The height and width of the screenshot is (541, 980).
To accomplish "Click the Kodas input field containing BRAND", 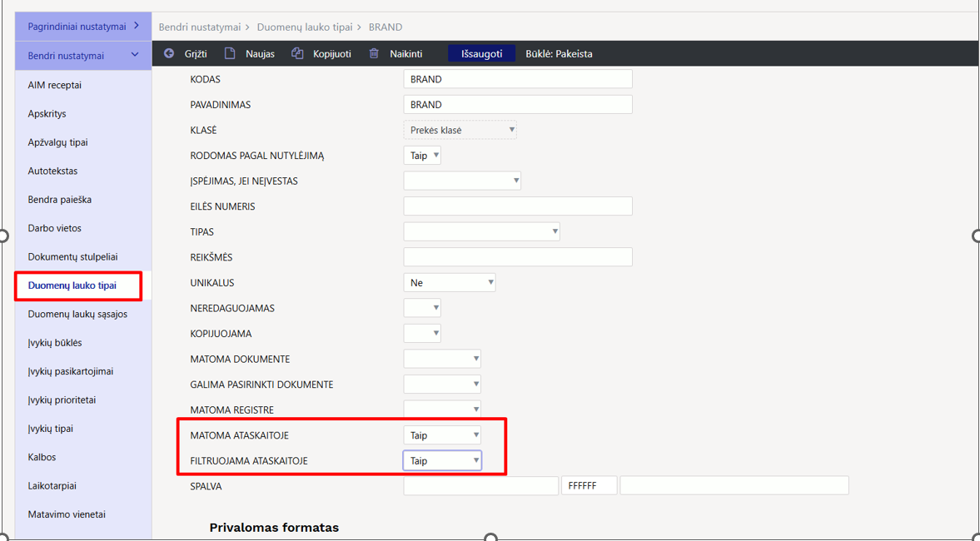I will coord(518,79).
